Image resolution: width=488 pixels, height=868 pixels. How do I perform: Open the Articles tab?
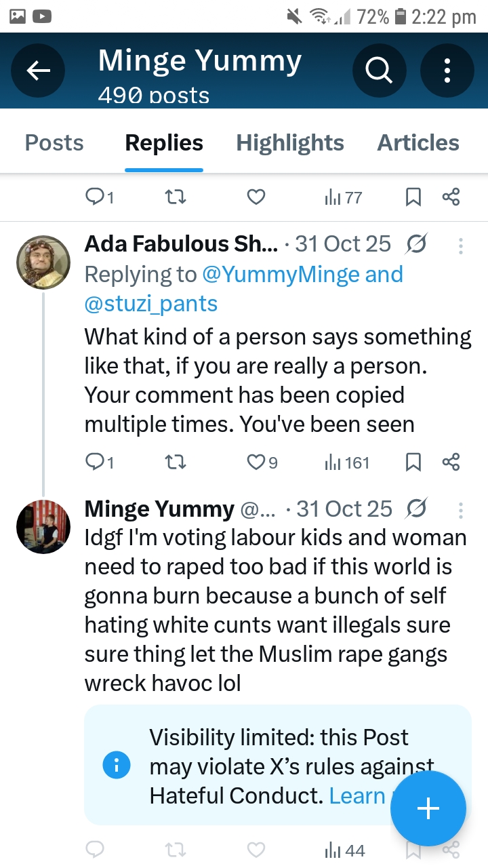pos(418,143)
